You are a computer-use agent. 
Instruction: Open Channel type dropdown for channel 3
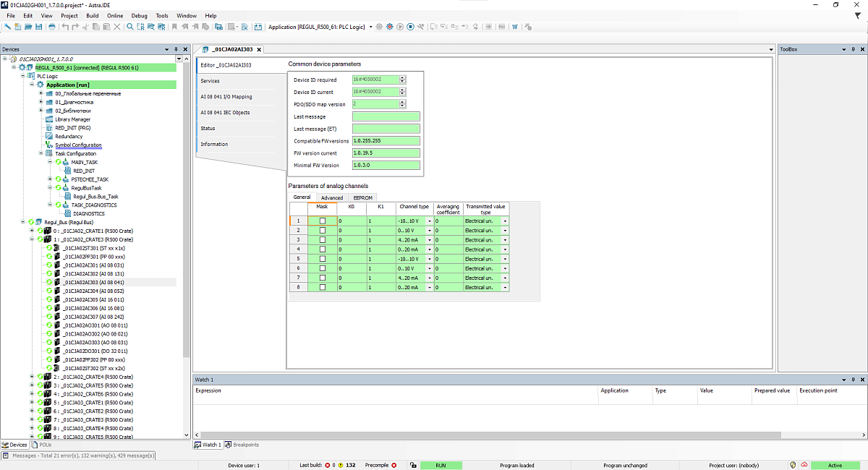tap(430, 240)
